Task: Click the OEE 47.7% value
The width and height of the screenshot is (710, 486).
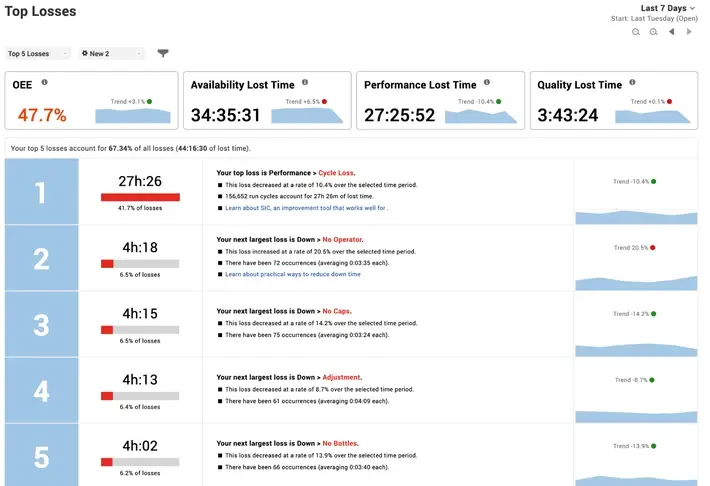Action: point(42,115)
